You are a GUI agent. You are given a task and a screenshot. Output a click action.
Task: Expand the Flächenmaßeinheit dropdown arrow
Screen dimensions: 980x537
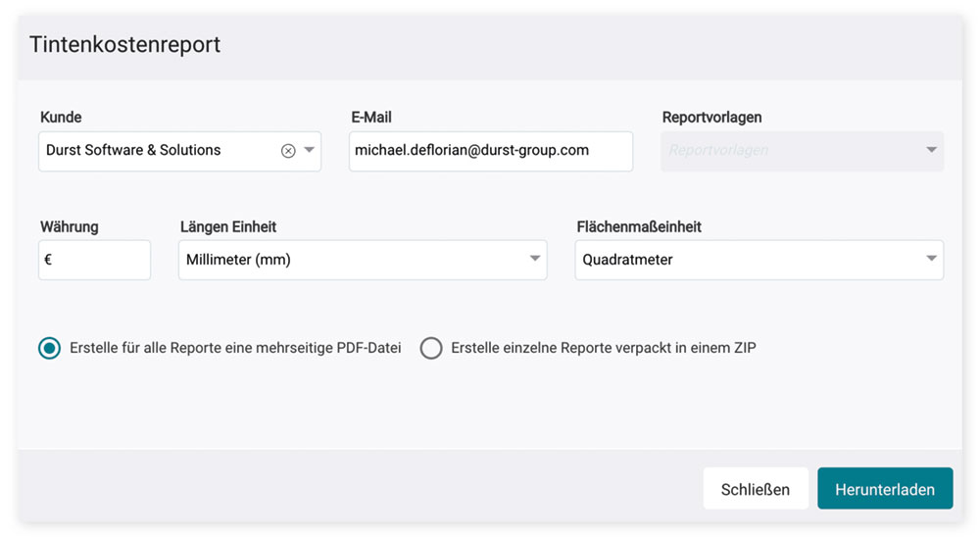coord(931,260)
